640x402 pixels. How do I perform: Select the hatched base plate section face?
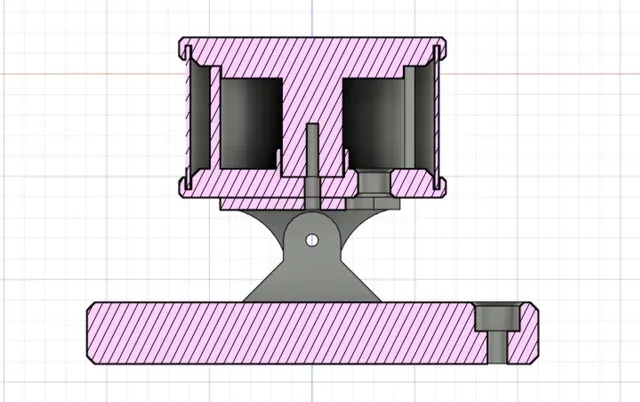click(x=312, y=333)
